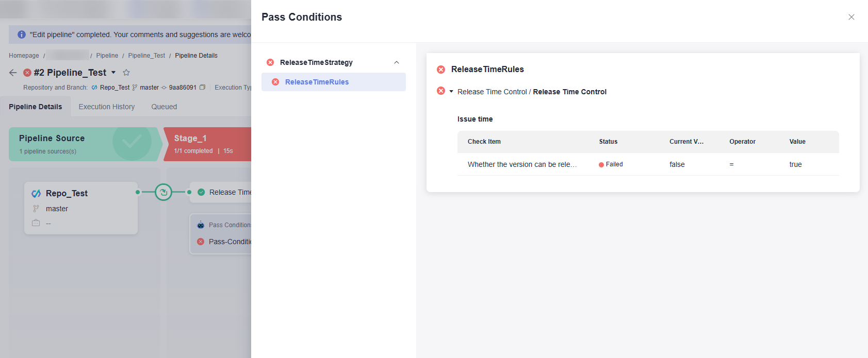Favorite the pipeline with star icon
This screenshot has height=358, width=868.
[x=126, y=73]
